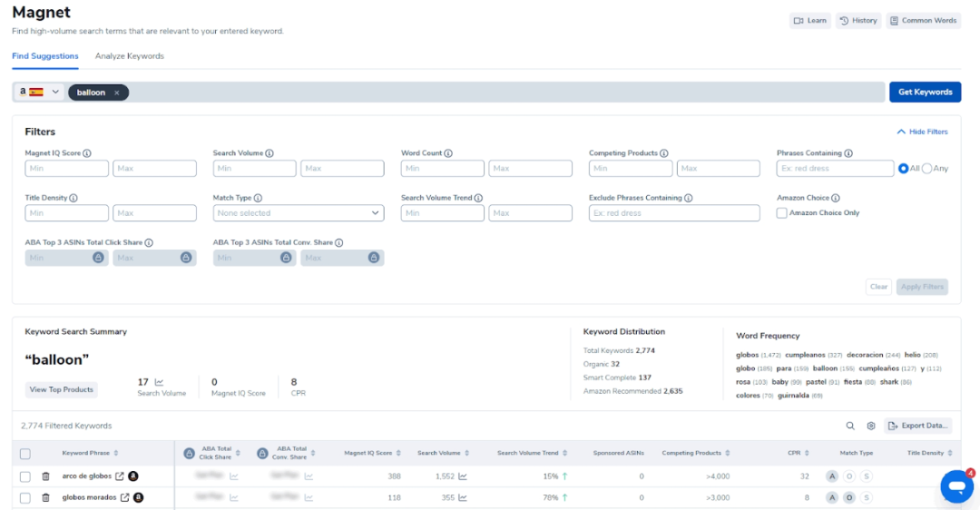
Task: Check the 'arco de globos' row checkbox
Action: click(x=24, y=476)
